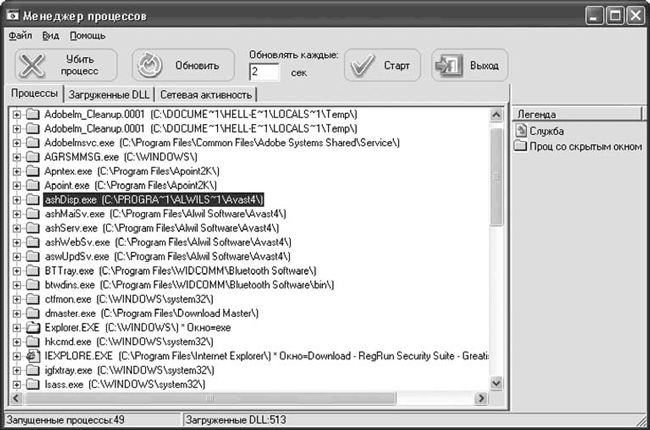Click the Kill process X icon
Screen dimensions: 650x430
33,66
